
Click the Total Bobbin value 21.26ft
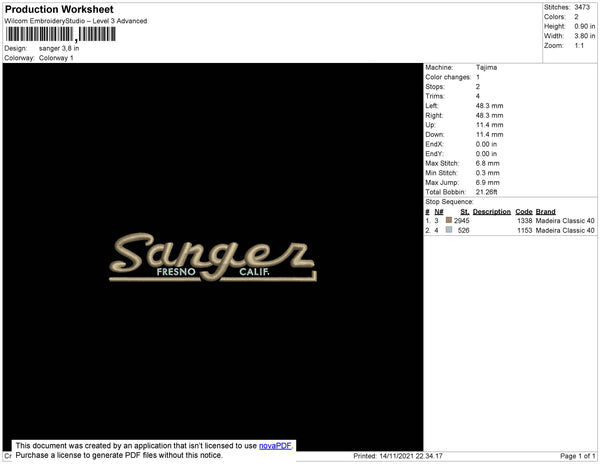tap(486, 192)
